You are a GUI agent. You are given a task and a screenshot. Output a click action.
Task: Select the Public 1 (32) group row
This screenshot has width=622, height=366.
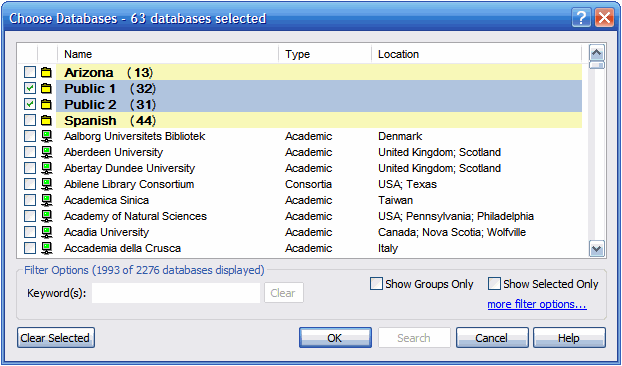click(x=319, y=88)
